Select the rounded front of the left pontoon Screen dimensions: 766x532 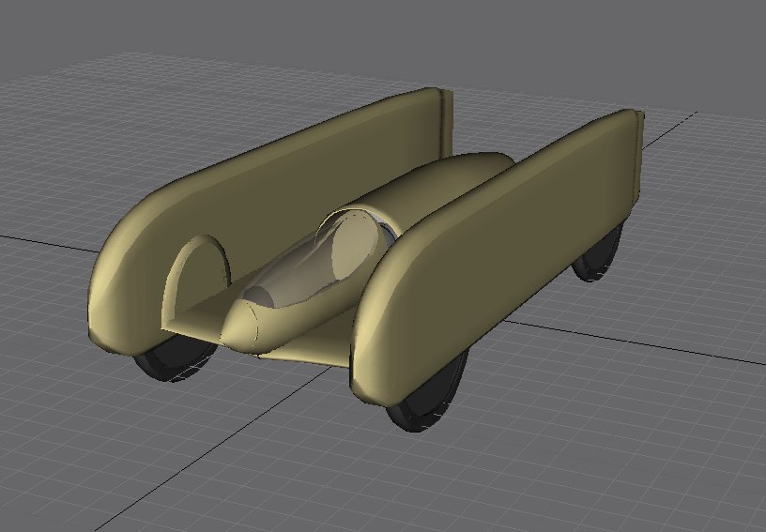[x=113, y=291]
